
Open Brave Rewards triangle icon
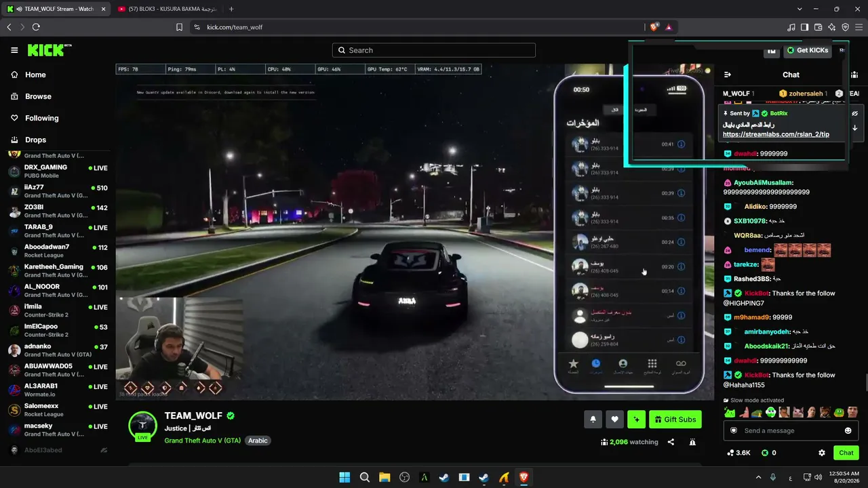[x=669, y=27]
